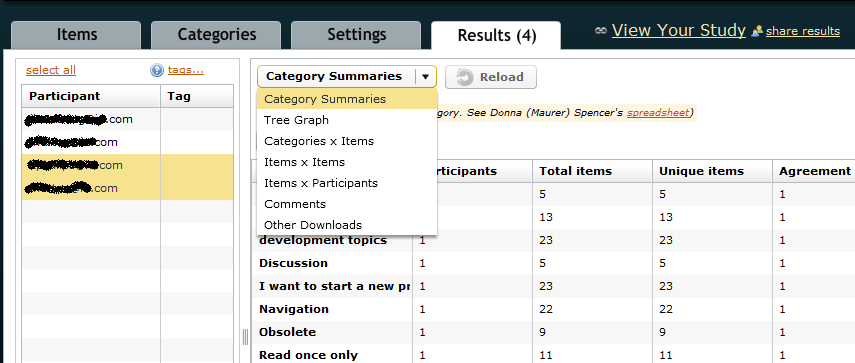855x363 pixels.
Task: Click the tags help question-mark icon
Action: tap(157, 70)
